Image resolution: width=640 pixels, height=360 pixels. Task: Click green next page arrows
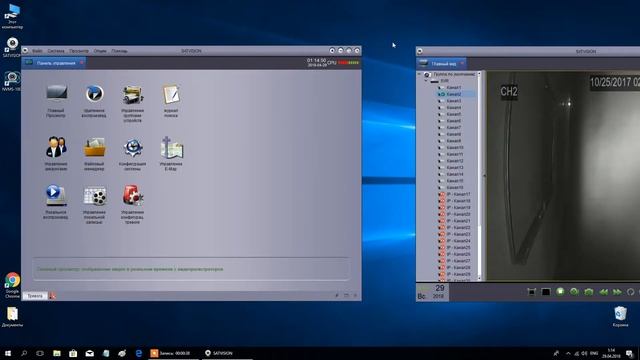click(617, 292)
